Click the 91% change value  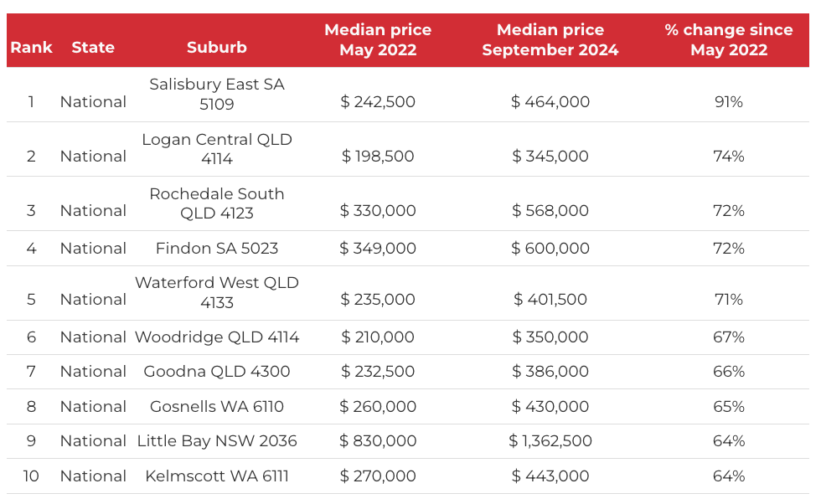[729, 102]
